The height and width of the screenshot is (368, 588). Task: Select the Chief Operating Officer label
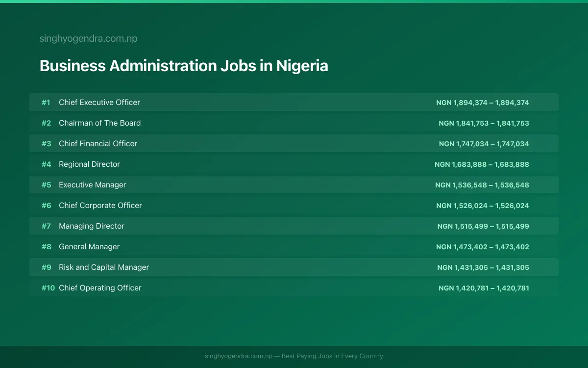[100, 288]
